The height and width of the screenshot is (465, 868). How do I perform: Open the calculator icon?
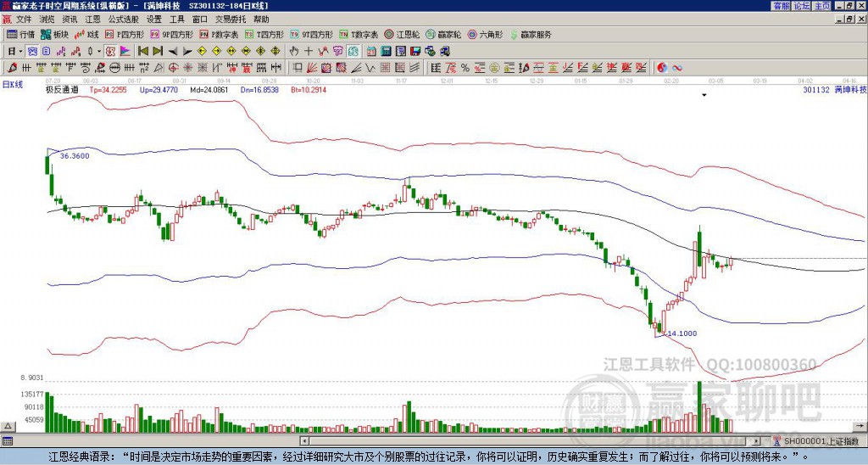tap(387, 52)
